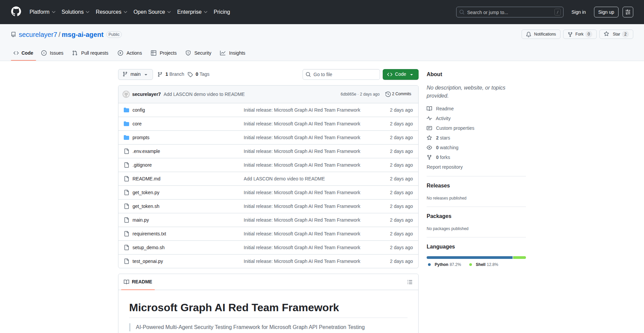
Task: Switch to the Issues tab
Action: point(52,53)
